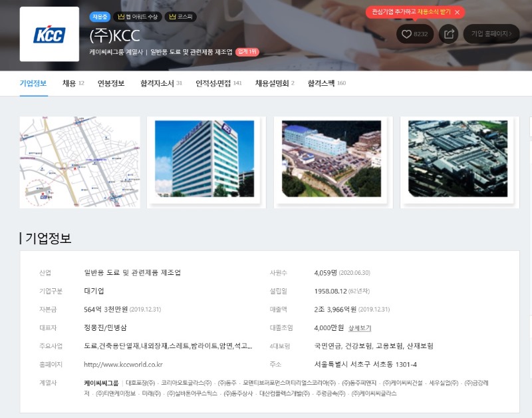Open the (주)동주 affiliate link
The height and width of the screenshot is (418, 532).
tap(227, 383)
